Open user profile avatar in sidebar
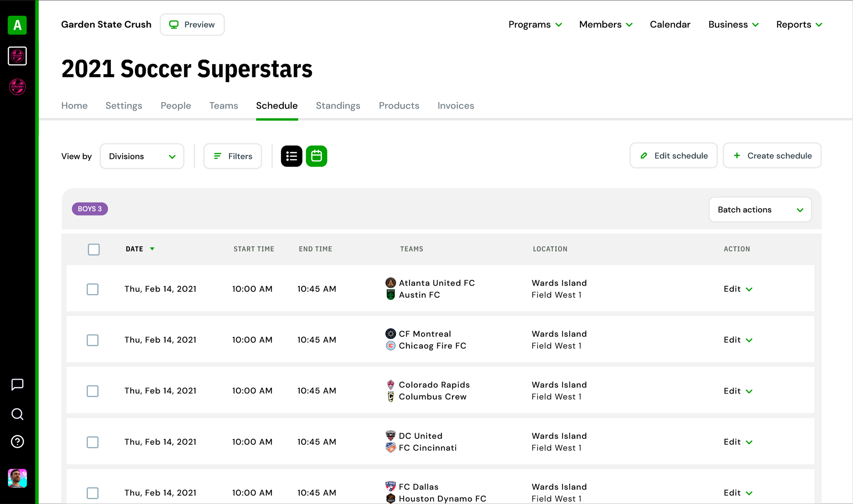The height and width of the screenshot is (504, 853). 17,478
